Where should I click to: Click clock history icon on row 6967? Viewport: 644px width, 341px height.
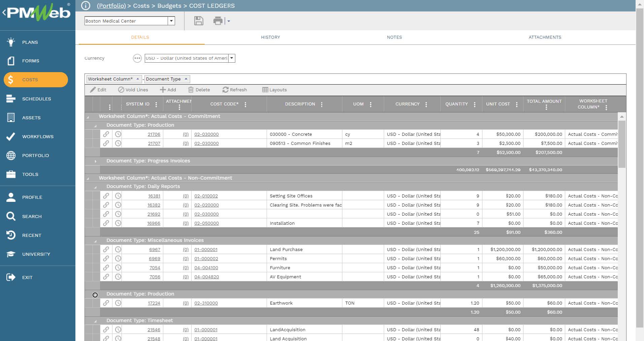(118, 249)
